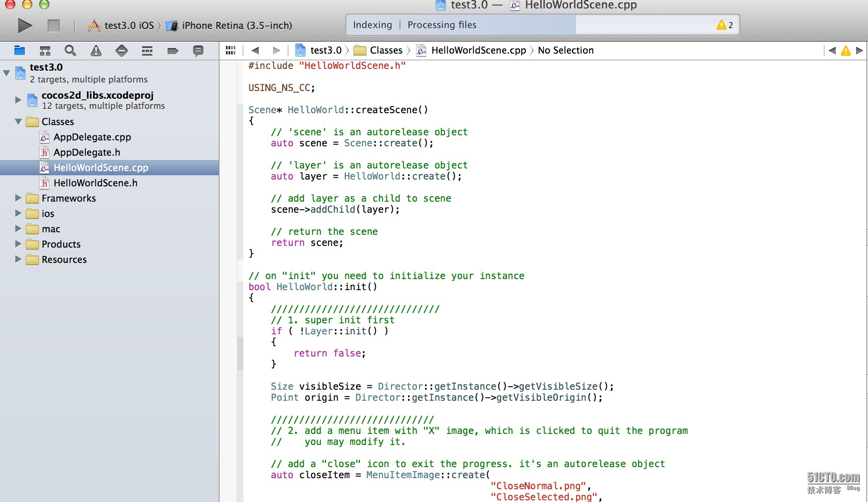Show the Symbol navigator
Screen dimensions: 868x502
click(45, 51)
